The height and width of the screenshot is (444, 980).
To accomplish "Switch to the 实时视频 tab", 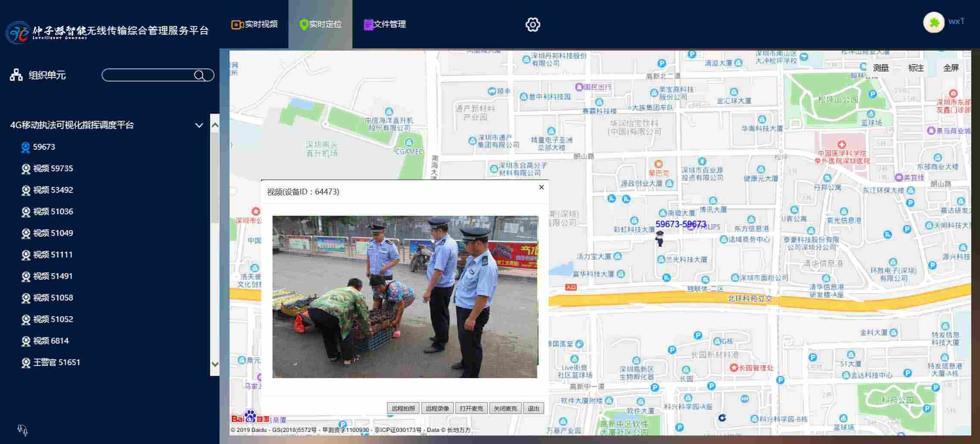I will pos(255,25).
